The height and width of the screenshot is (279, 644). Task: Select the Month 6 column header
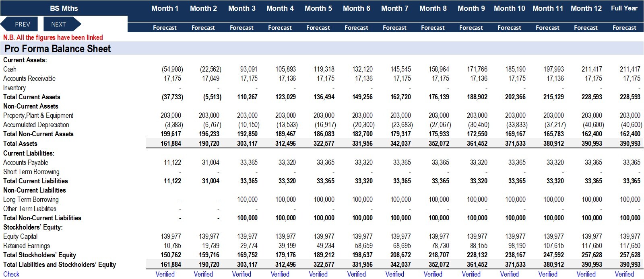coord(356,8)
